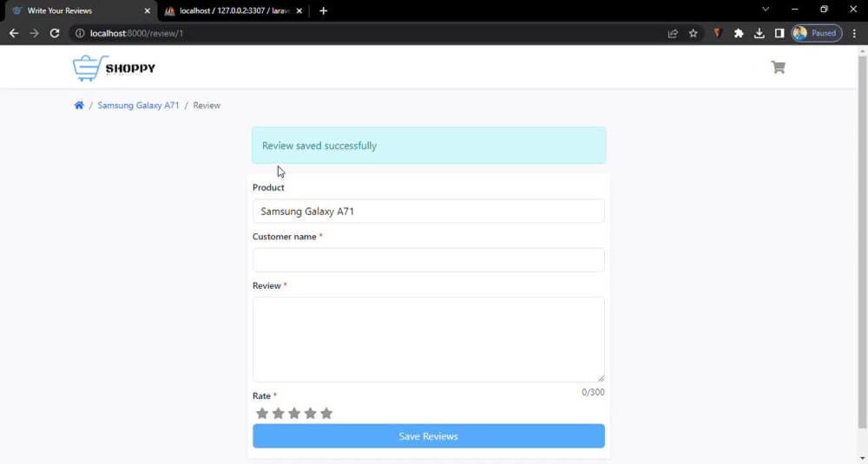The width and height of the screenshot is (868, 464).
Task: Click the address bar URL localhost:8000/review/1
Action: tap(137, 33)
